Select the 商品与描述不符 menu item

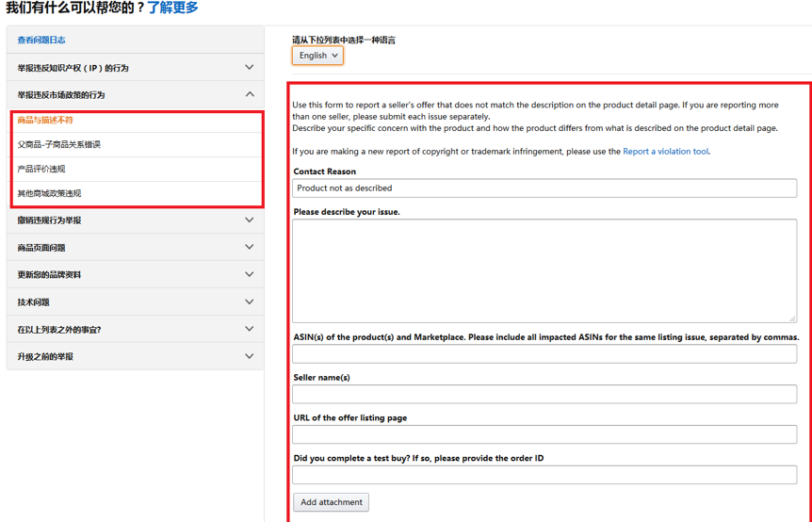point(45,121)
